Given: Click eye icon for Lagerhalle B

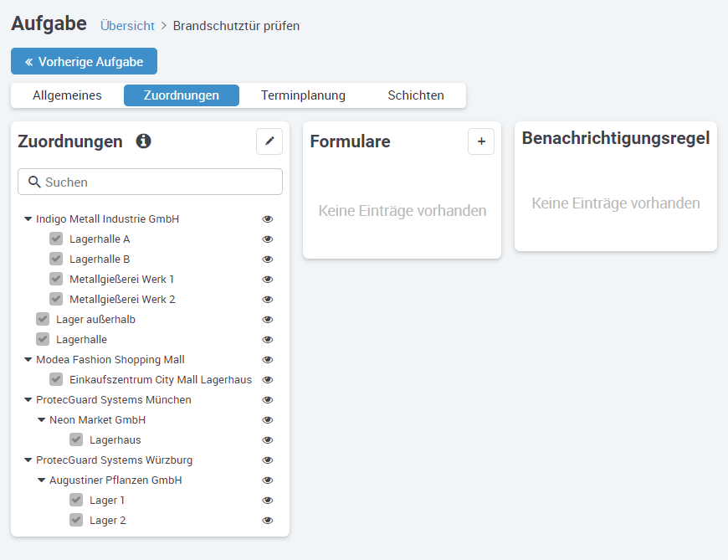Looking at the screenshot, I should point(268,259).
